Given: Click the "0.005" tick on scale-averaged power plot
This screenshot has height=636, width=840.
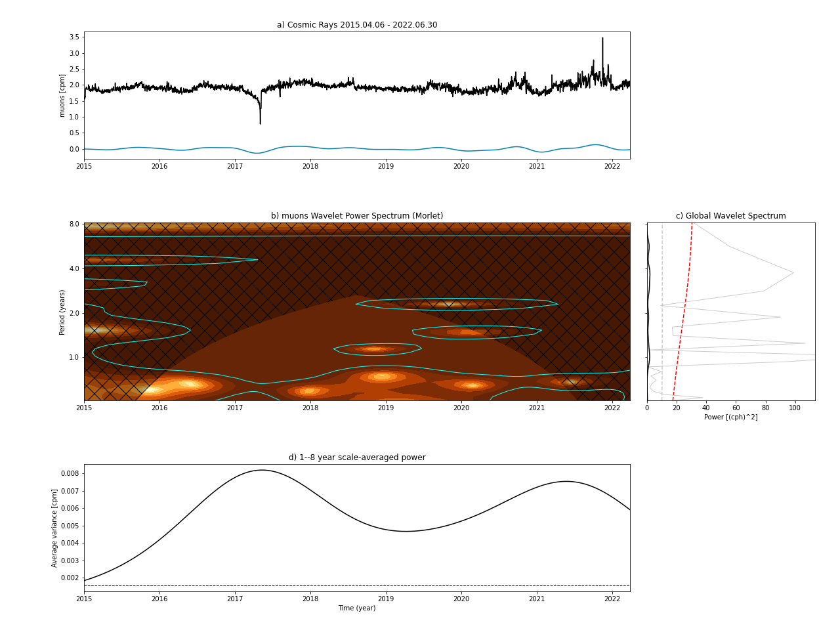Looking at the screenshot, I should pyautogui.click(x=70, y=526).
